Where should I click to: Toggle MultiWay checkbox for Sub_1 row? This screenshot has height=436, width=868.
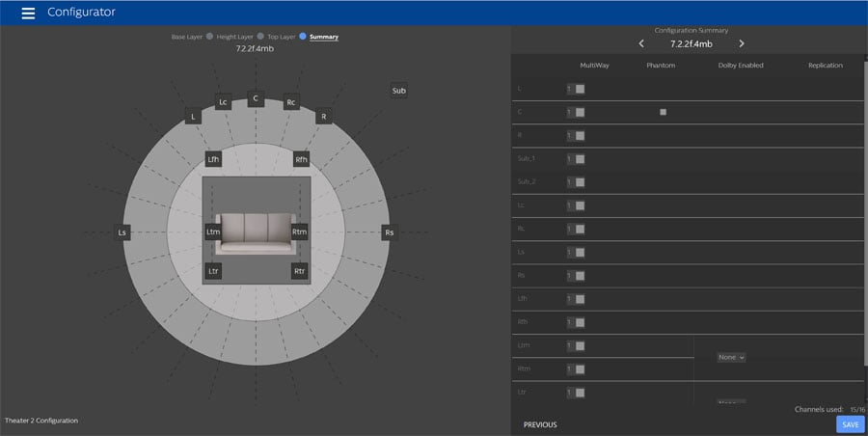pyautogui.click(x=580, y=159)
